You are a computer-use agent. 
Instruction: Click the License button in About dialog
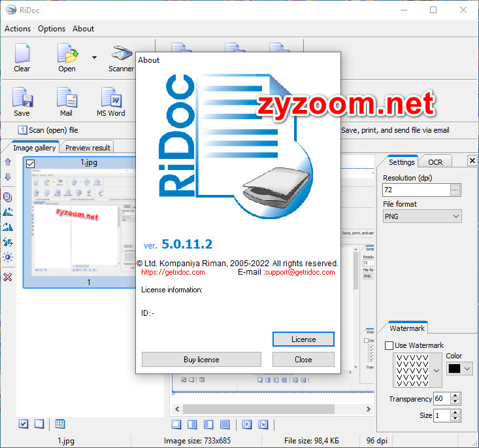(303, 339)
